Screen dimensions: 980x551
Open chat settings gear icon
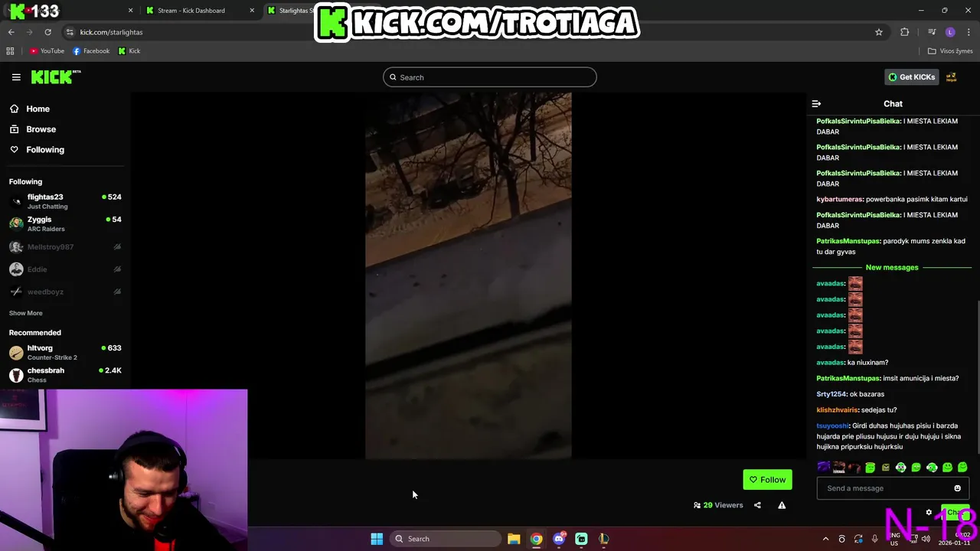929,513
